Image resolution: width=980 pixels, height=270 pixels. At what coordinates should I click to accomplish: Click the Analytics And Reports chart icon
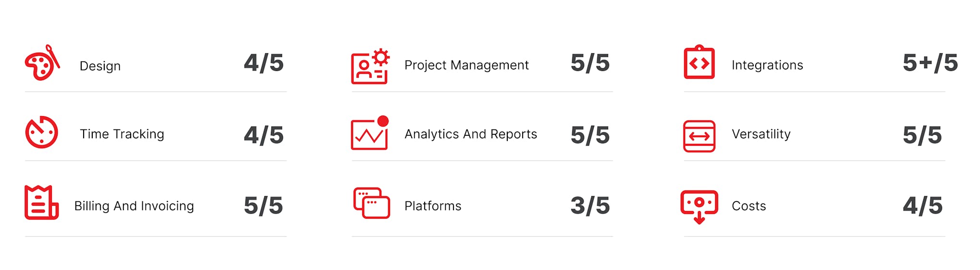coord(370,133)
